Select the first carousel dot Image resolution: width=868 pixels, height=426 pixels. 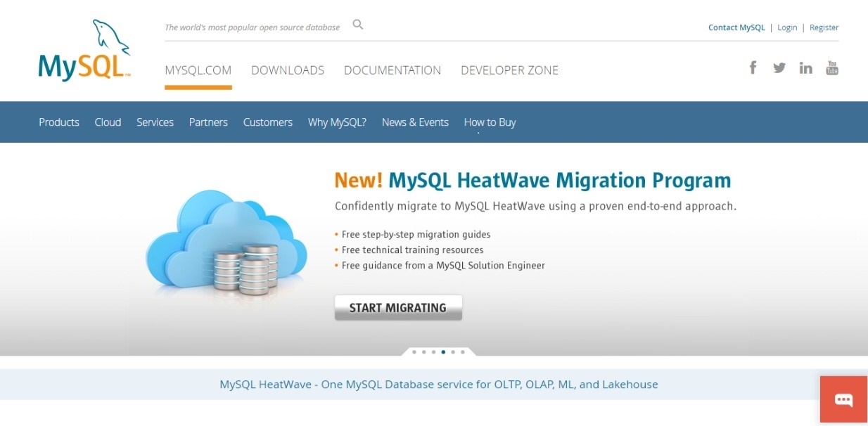[x=414, y=351]
